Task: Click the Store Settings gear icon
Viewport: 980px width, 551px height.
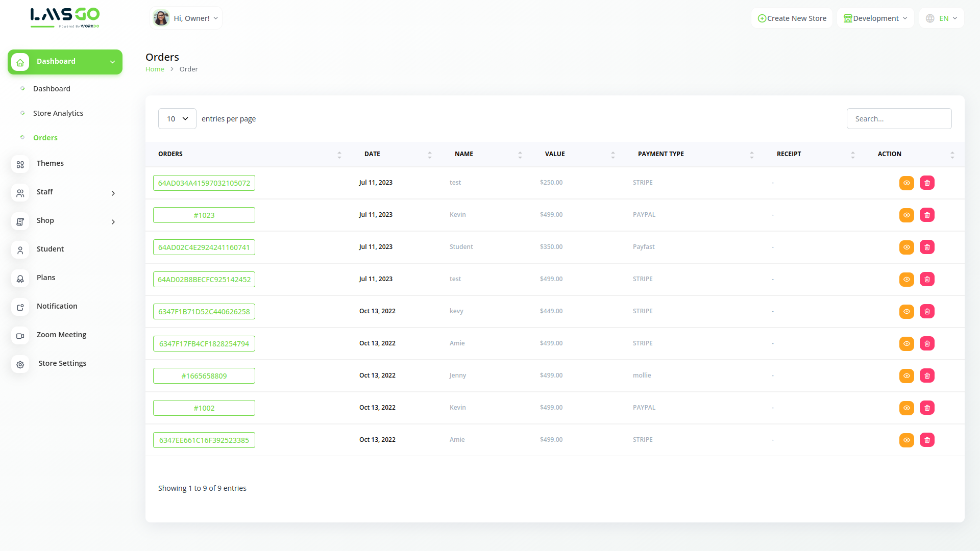Action: click(x=20, y=364)
